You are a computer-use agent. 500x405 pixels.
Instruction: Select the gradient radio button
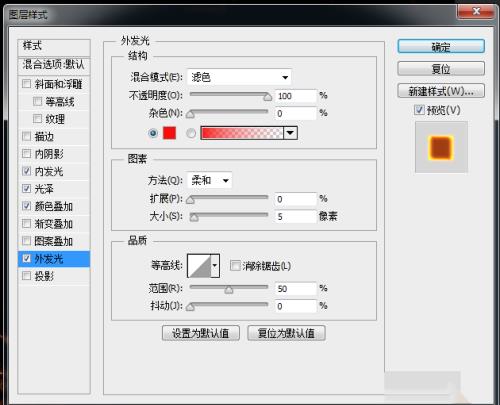pyautogui.click(x=191, y=133)
